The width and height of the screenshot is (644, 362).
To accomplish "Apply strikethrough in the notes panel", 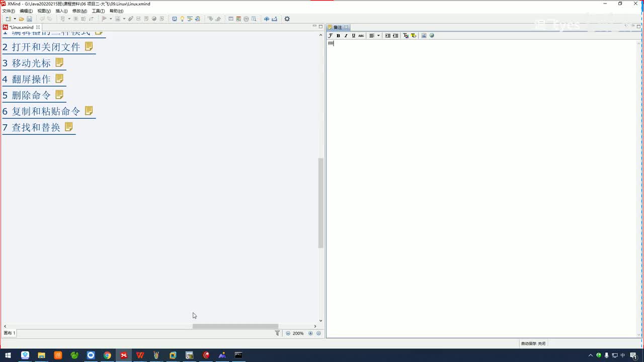I will [361, 36].
